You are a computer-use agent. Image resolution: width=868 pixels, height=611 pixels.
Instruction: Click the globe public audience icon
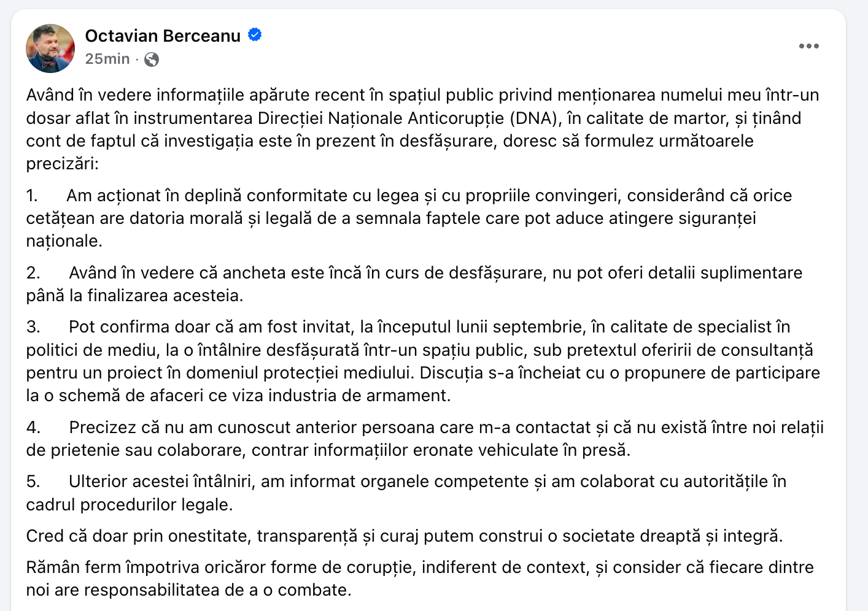click(152, 60)
